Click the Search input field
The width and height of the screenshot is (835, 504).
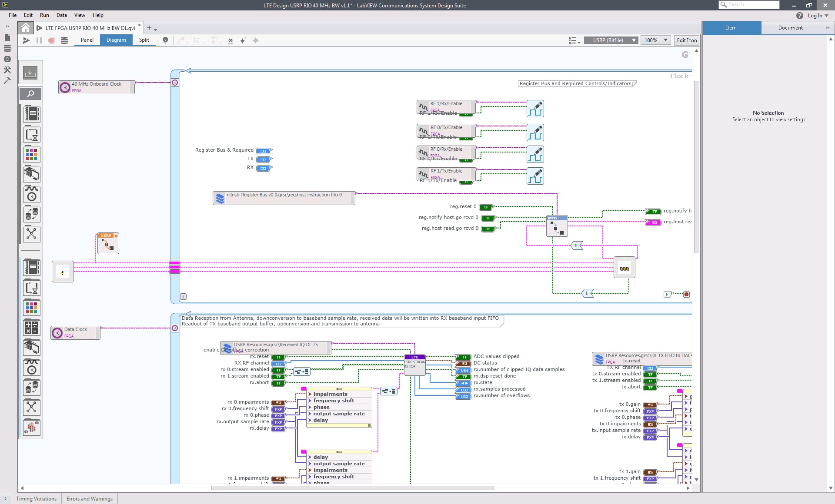(749, 5)
